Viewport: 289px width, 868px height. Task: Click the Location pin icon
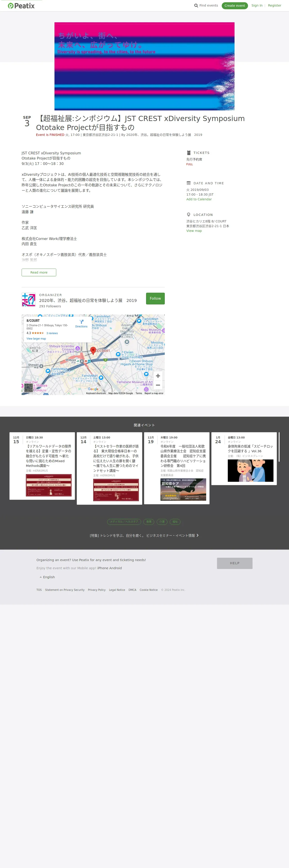pos(189,215)
